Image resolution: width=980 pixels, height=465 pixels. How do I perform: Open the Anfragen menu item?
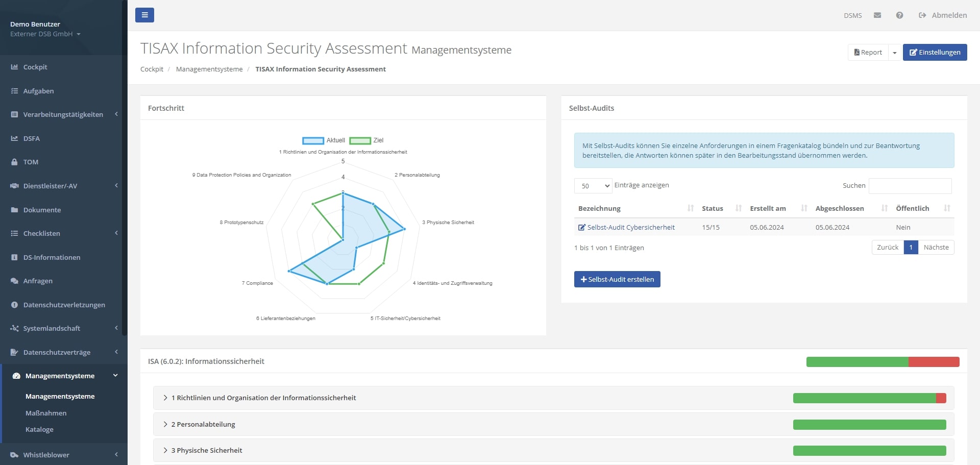(38, 281)
